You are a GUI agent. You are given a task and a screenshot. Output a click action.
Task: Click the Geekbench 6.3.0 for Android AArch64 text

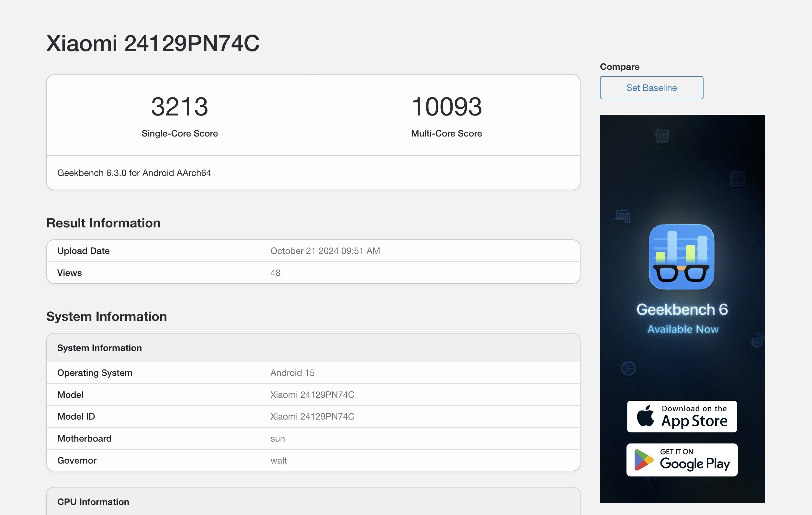tap(134, 173)
